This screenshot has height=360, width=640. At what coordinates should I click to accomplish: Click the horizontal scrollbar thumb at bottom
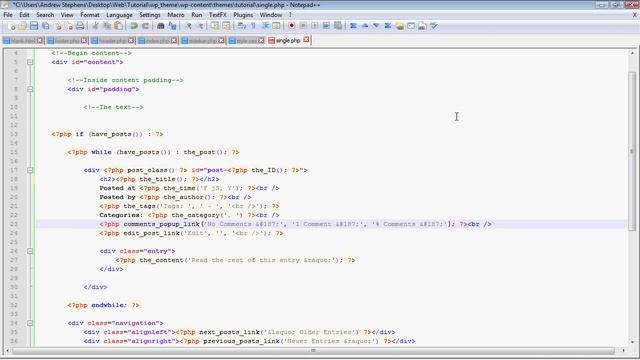click(313, 351)
